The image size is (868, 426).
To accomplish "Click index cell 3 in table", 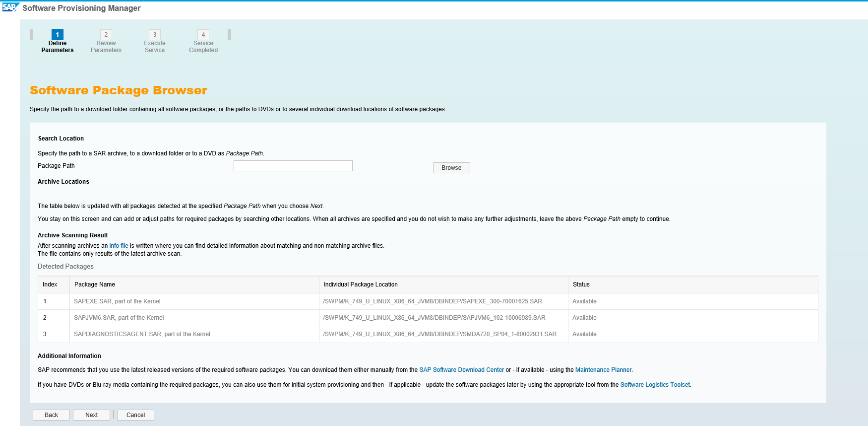I will click(x=54, y=334).
